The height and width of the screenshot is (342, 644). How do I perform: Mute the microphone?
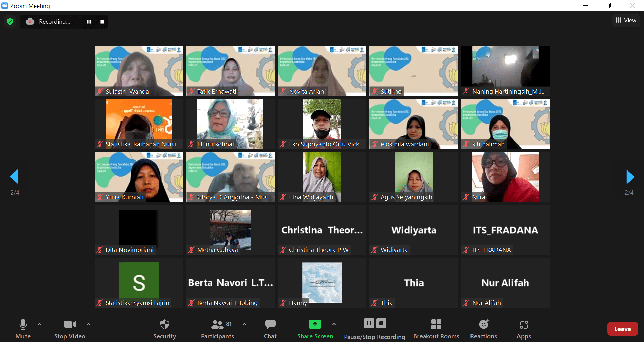pos(23,329)
